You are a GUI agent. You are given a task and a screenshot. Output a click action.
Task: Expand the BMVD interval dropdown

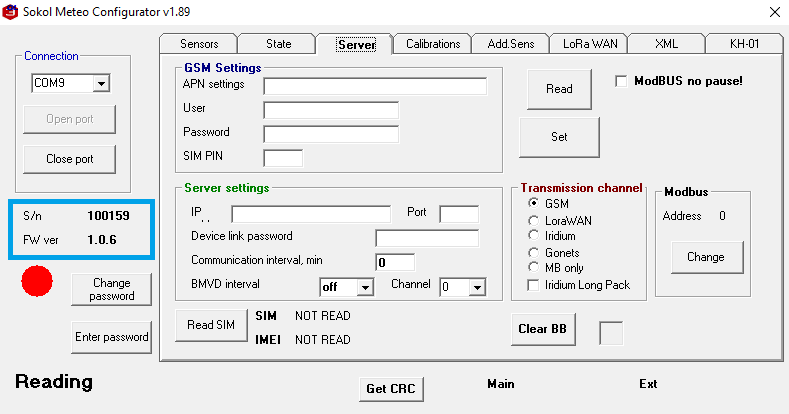pos(365,287)
